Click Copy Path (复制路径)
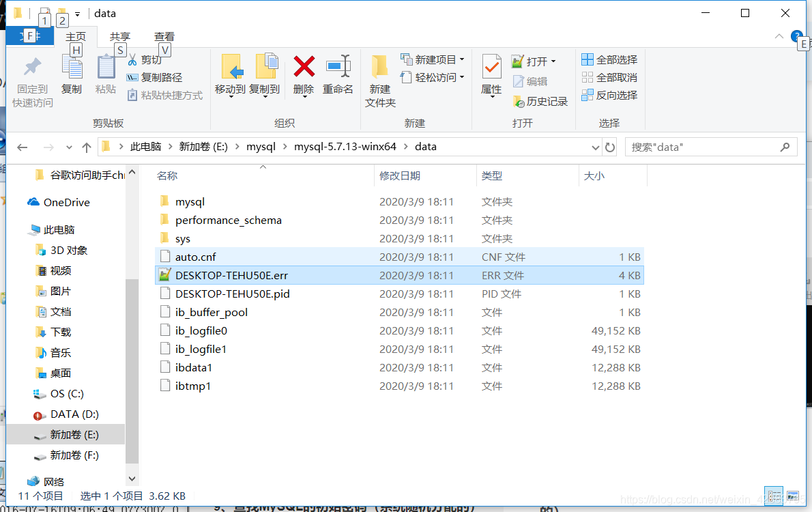This screenshot has width=812, height=512. click(x=154, y=77)
